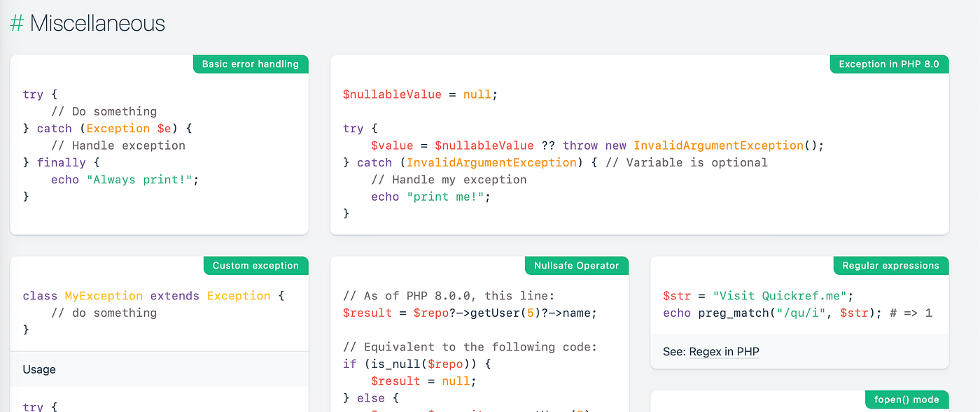Click the '// Do something' comment line
The width and height of the screenshot is (980, 412).
(104, 111)
